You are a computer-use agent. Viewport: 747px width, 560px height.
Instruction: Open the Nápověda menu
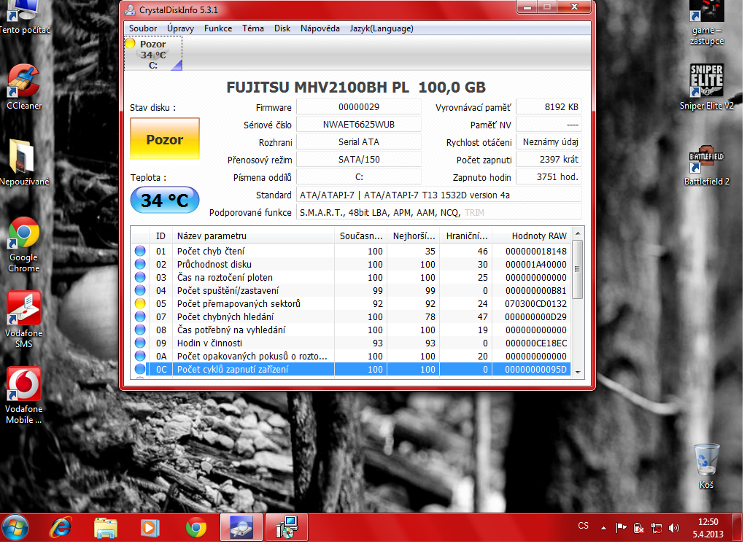point(320,28)
